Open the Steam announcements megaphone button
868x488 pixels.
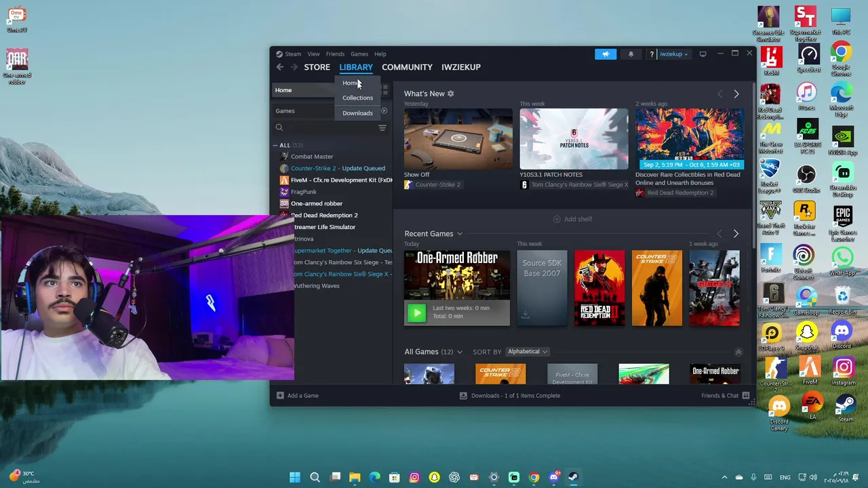pos(606,54)
